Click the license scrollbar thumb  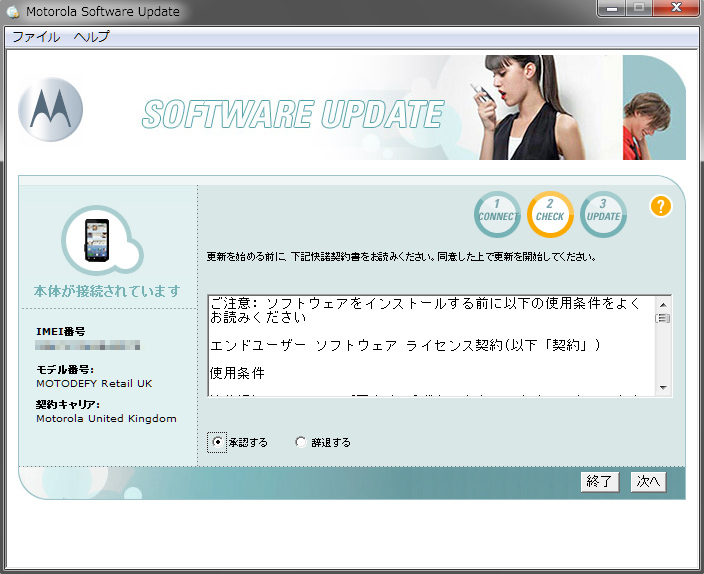click(662, 319)
